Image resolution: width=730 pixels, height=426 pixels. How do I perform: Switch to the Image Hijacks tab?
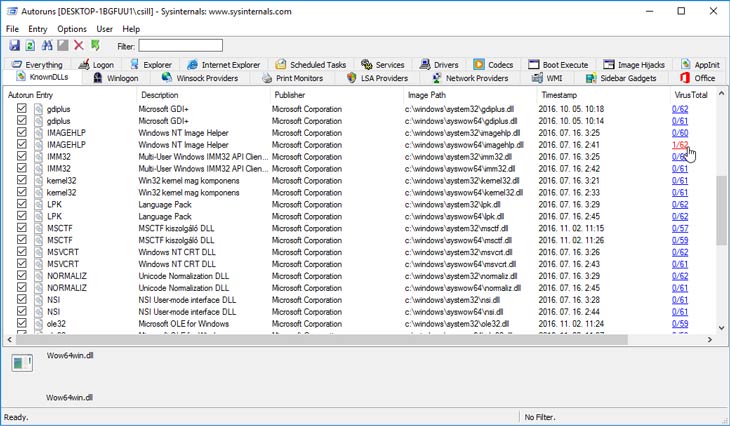634,65
